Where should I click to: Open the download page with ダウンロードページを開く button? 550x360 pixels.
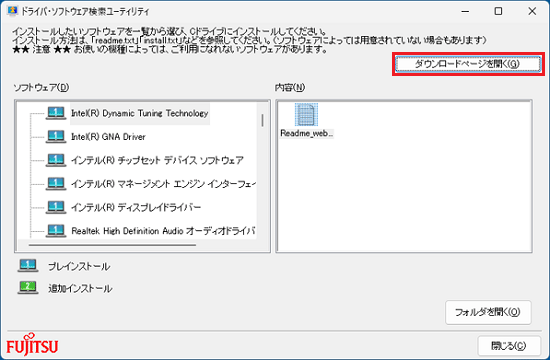pos(468,64)
